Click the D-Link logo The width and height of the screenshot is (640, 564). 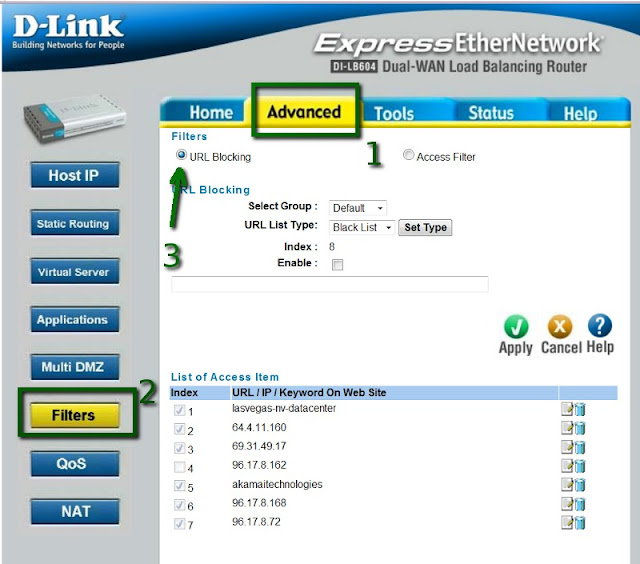click(68, 32)
